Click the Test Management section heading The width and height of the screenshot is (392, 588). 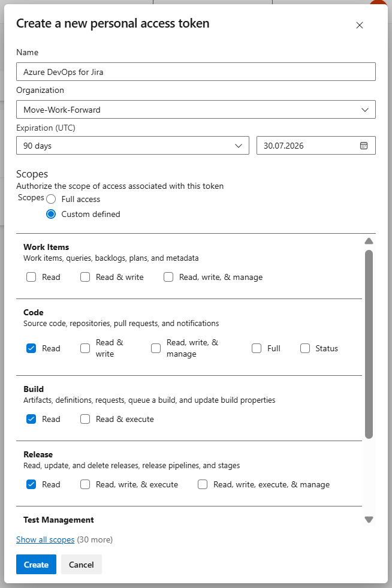tap(59, 520)
